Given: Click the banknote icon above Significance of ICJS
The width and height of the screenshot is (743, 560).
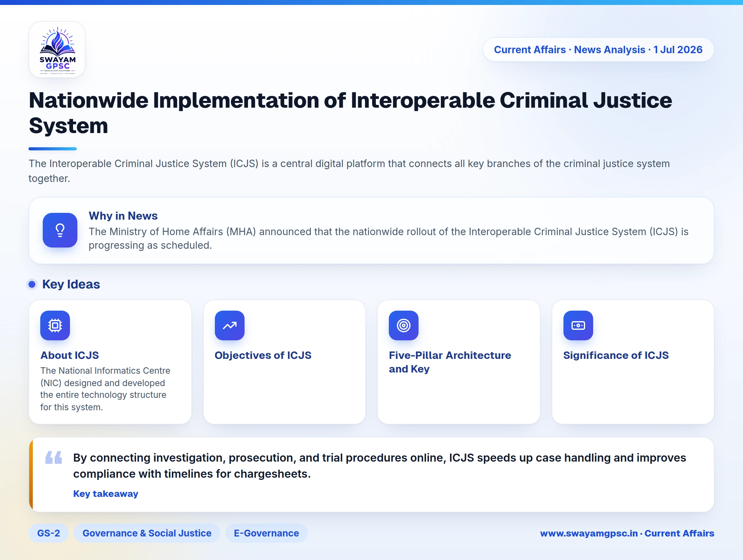Looking at the screenshot, I should click(578, 325).
